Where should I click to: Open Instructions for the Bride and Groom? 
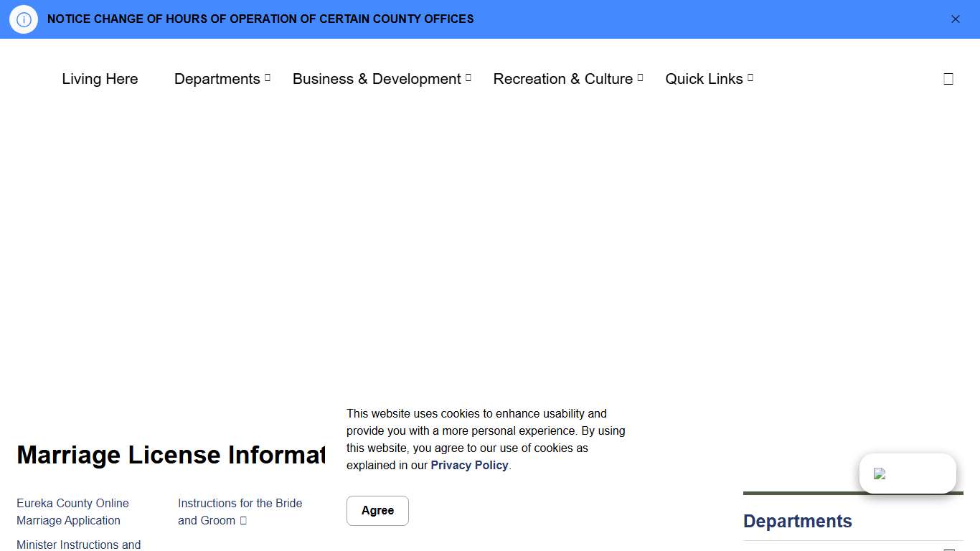point(240,512)
